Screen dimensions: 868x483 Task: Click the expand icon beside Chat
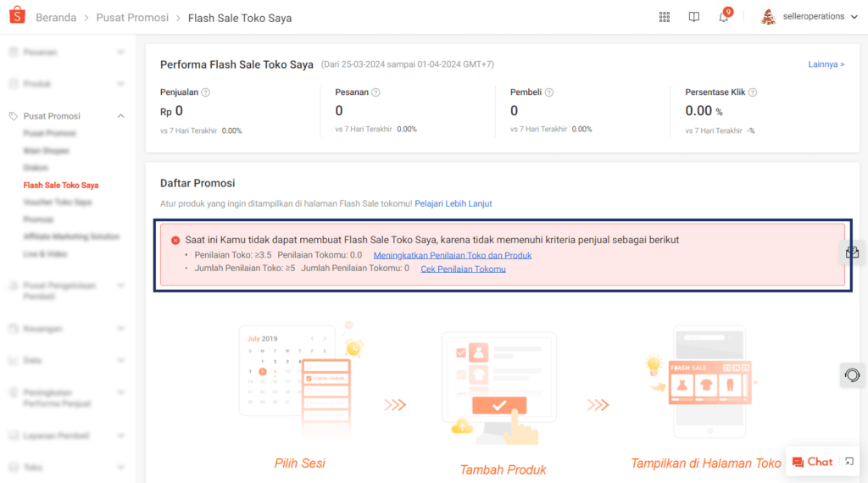(849, 462)
